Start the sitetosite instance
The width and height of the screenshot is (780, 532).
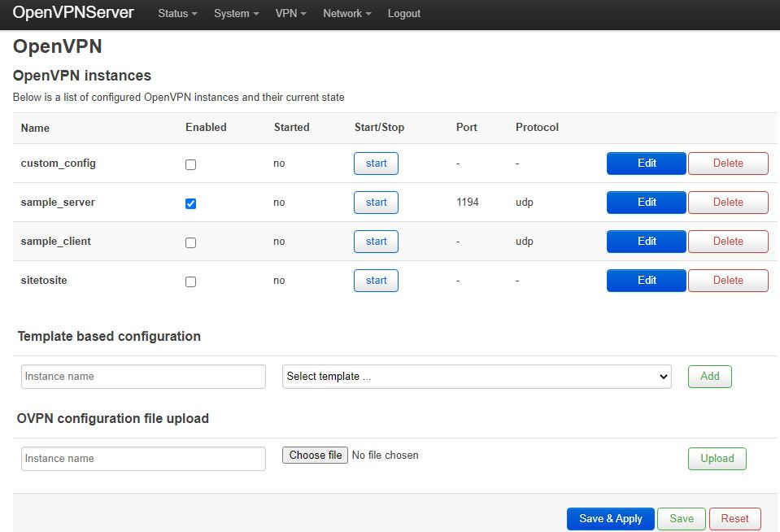coord(376,281)
